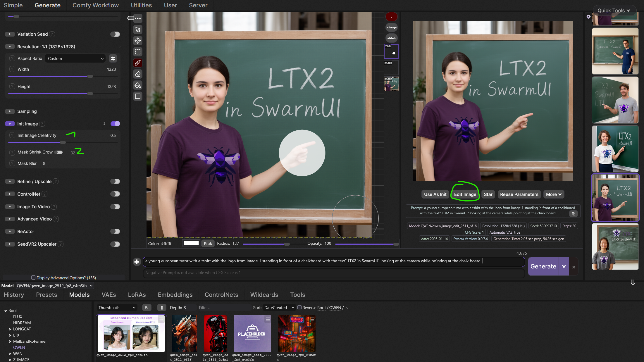
Task: Disable the Init Image toggle
Action: click(x=115, y=124)
